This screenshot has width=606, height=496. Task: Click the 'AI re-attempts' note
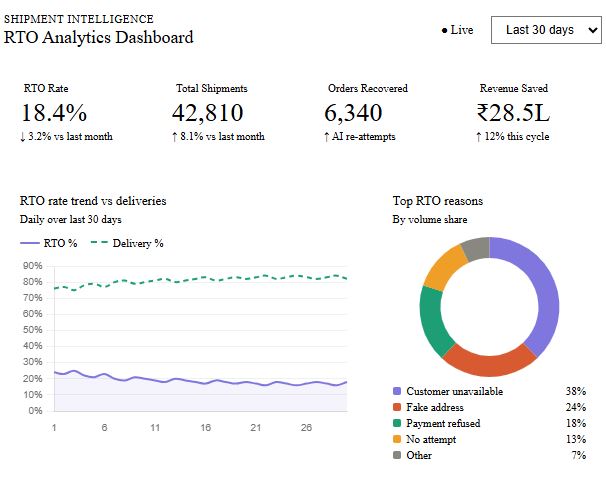pos(360,136)
